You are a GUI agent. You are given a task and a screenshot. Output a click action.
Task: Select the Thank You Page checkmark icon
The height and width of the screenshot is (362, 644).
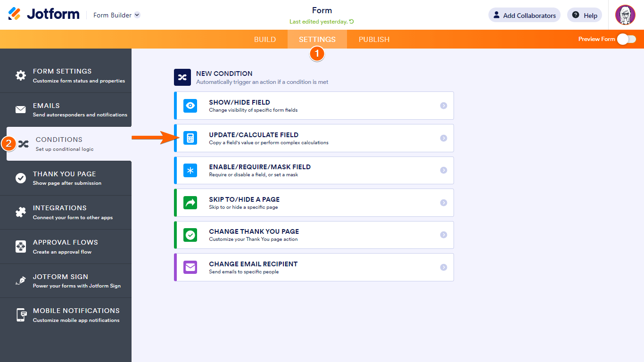(x=20, y=178)
